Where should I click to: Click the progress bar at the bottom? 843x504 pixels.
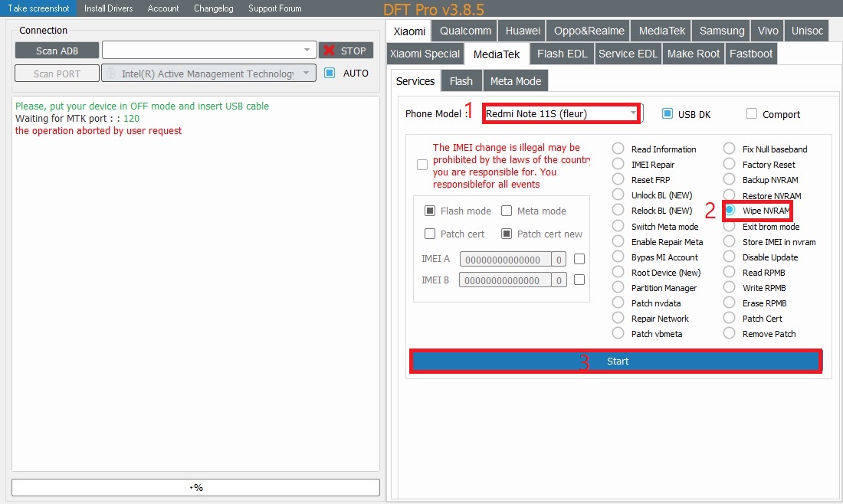click(195, 487)
